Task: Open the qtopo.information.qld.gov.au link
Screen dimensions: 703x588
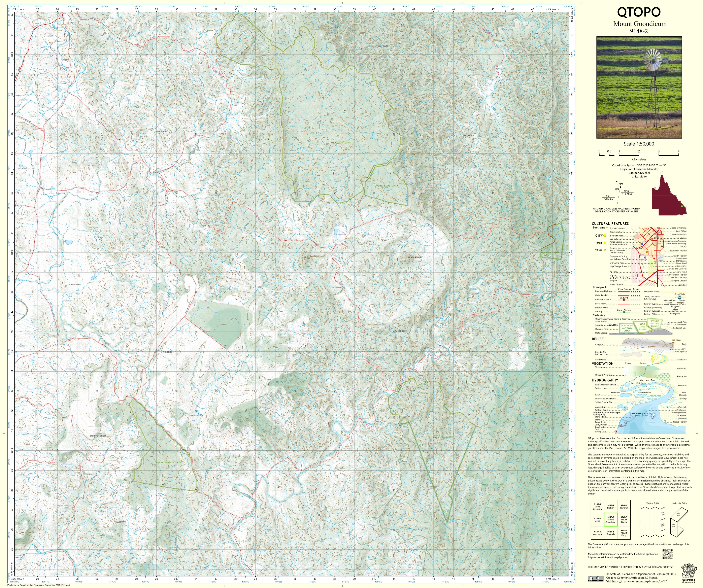Action: tap(608, 557)
